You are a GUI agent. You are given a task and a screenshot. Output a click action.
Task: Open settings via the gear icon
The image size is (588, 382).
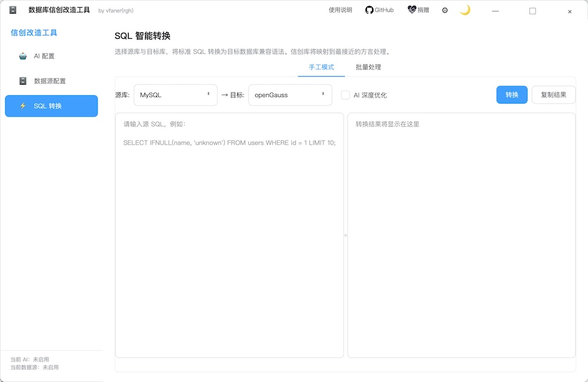point(445,10)
